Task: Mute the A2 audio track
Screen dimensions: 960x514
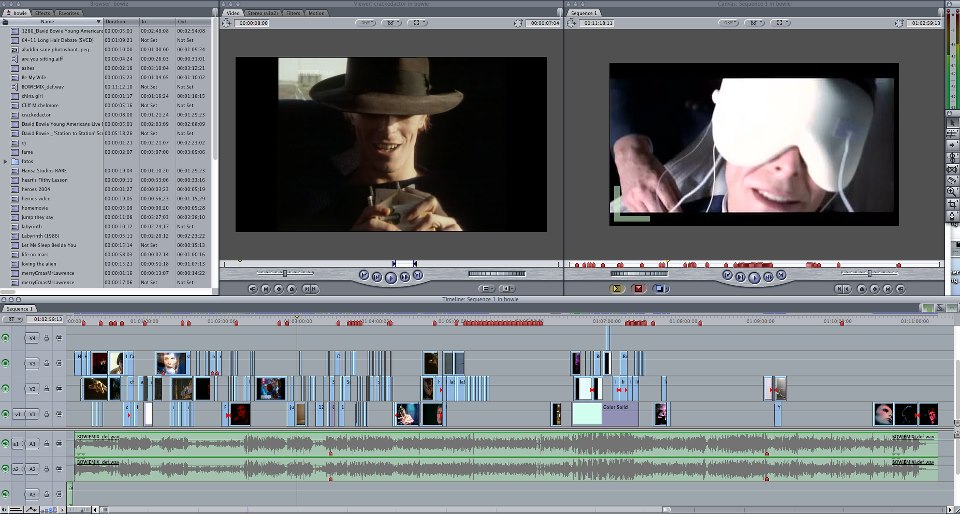Action: (6, 469)
